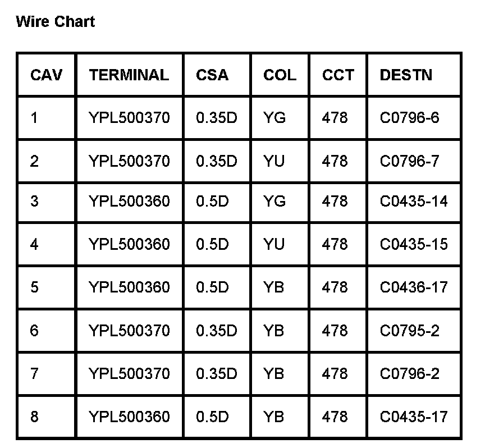This screenshot has width=485, height=448.
Task: Select the terminal cell in cavity 3 row
Action: (x=129, y=201)
